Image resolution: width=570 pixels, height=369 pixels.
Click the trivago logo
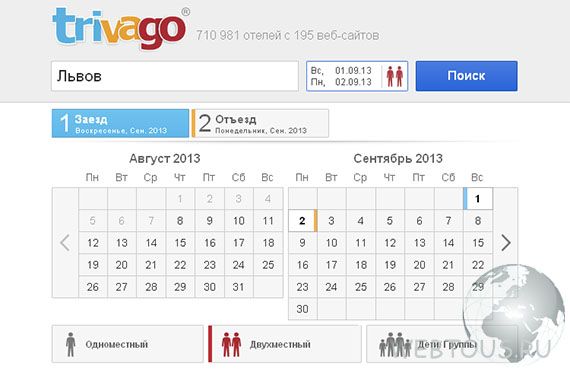(121, 28)
